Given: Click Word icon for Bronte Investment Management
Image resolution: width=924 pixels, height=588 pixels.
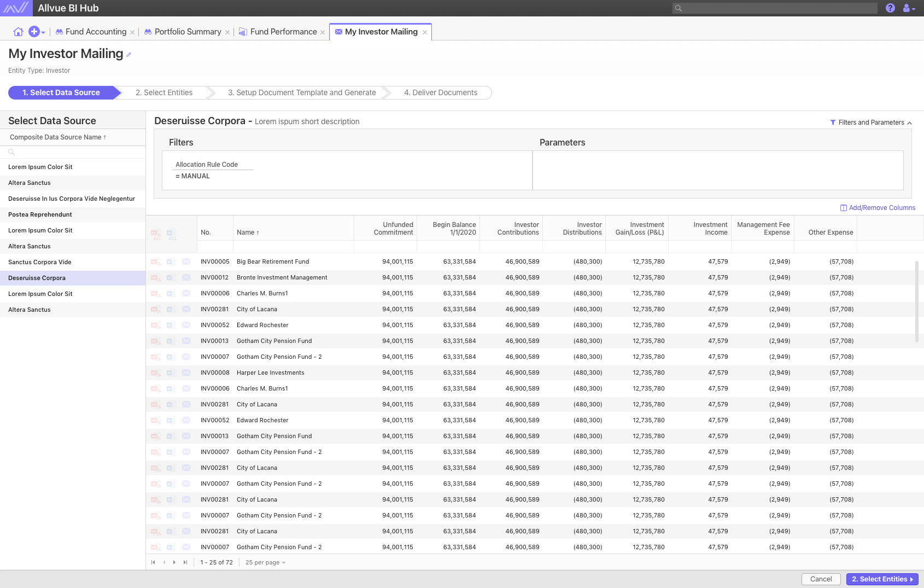Looking at the screenshot, I should pyautogui.click(x=171, y=278).
